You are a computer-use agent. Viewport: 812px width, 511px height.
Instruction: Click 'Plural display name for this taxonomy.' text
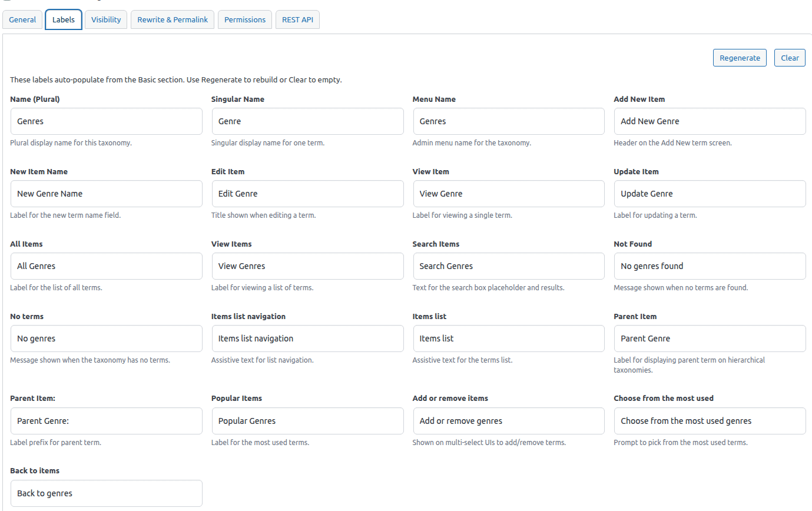71,143
